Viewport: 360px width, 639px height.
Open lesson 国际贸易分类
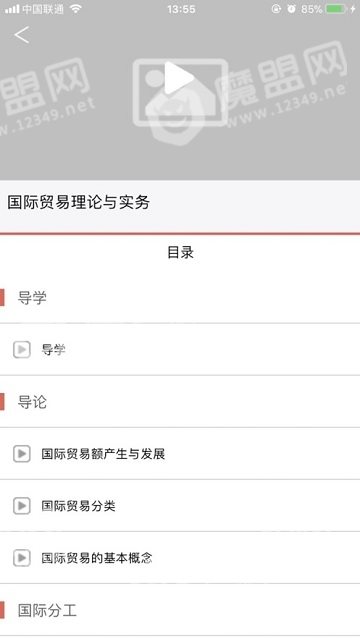(180, 506)
